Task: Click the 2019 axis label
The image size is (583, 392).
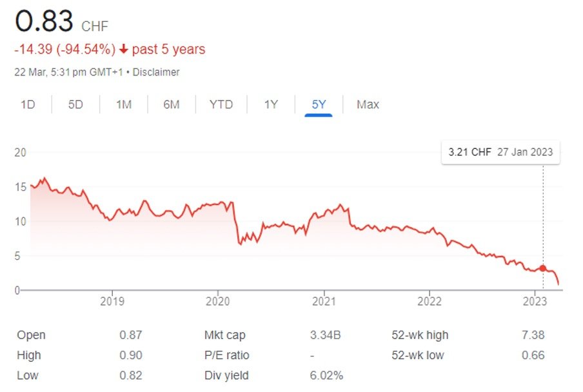Action: point(112,302)
